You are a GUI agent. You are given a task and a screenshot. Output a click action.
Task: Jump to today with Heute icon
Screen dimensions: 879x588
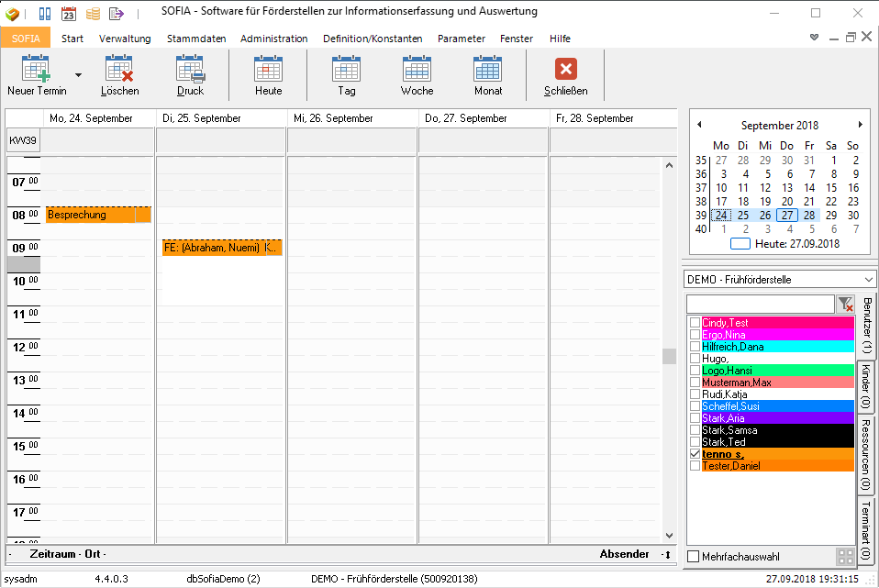(x=268, y=70)
